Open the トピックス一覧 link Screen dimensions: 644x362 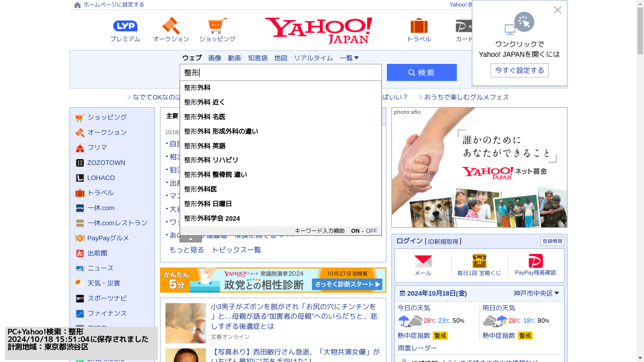(236, 250)
